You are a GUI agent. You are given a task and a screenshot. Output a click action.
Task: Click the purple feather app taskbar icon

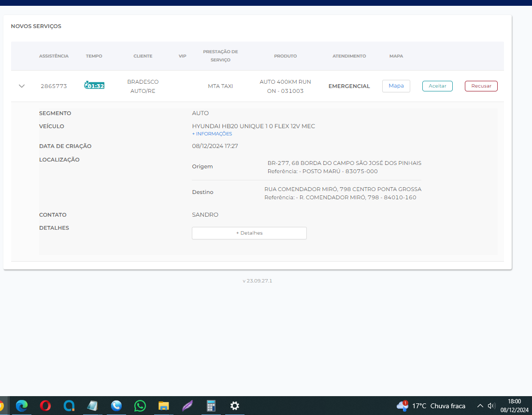(187, 406)
